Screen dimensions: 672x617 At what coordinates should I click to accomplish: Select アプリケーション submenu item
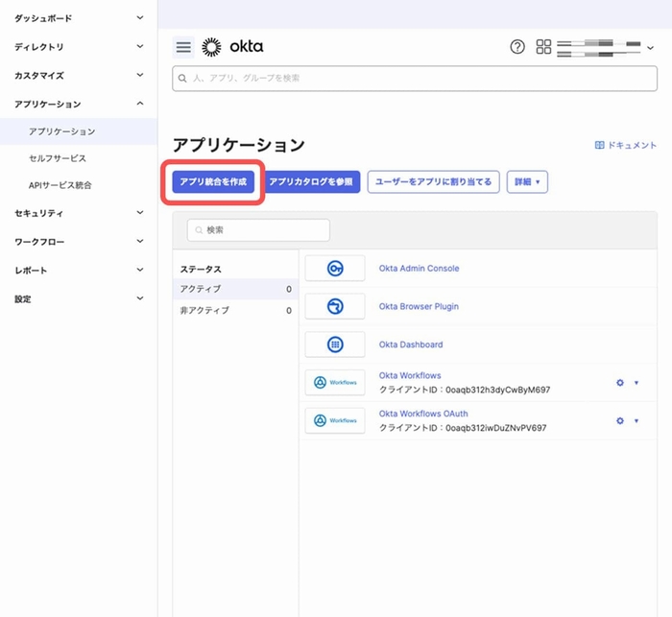pos(79,131)
